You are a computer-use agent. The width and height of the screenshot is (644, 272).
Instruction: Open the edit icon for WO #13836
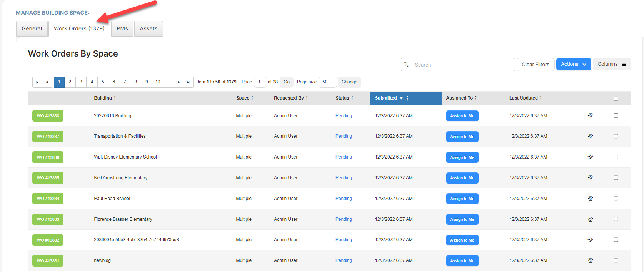590,157
